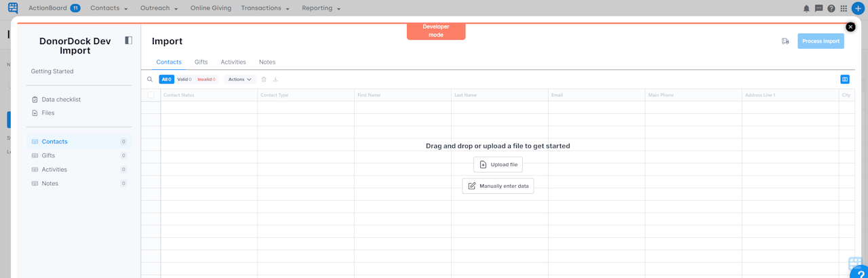
Task: Select Contacts in the sidebar list
Action: [x=79, y=142]
